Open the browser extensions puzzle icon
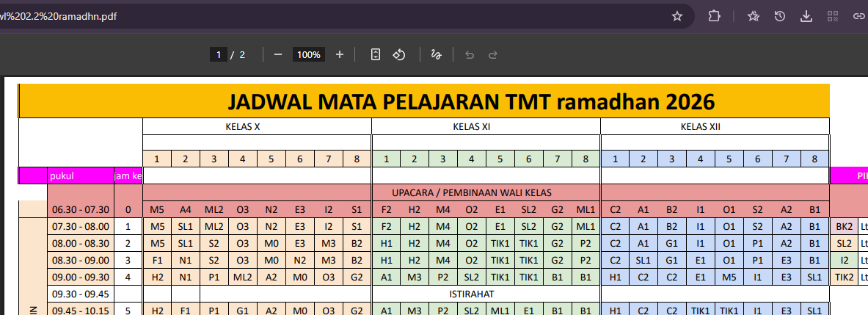 (x=714, y=16)
